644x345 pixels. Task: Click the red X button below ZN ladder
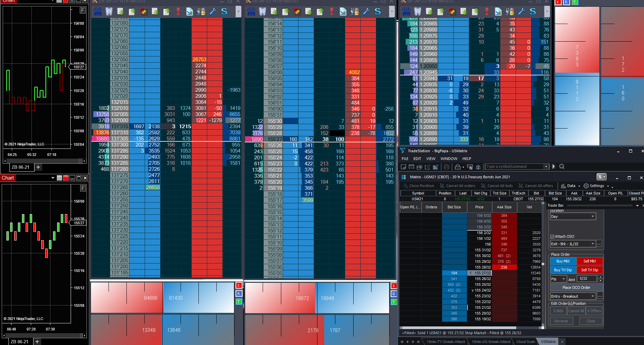[x=239, y=285]
